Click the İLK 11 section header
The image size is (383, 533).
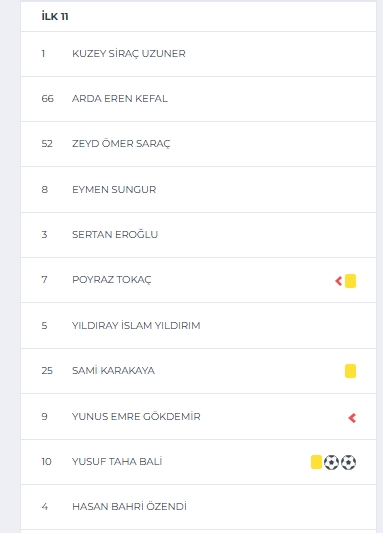tap(55, 16)
